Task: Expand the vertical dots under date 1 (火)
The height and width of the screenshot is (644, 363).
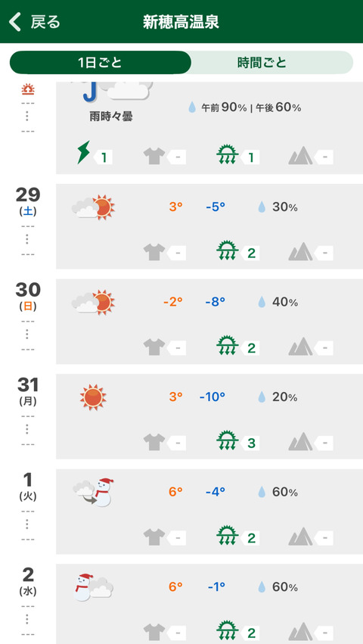Action: 27,524
